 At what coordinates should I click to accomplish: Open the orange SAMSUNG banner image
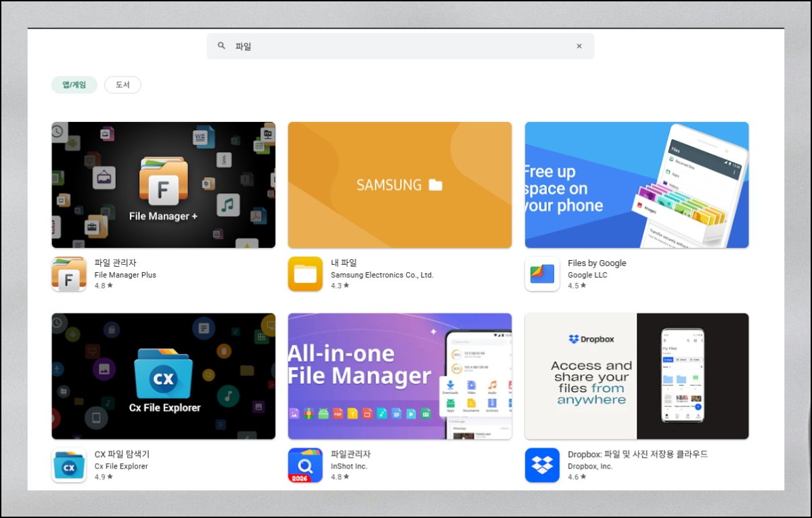click(400, 185)
